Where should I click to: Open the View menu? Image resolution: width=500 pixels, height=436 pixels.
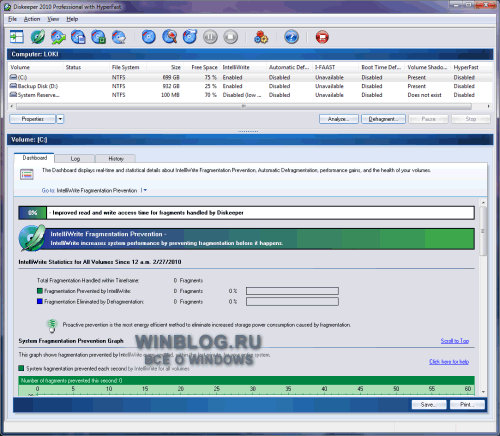53,19
